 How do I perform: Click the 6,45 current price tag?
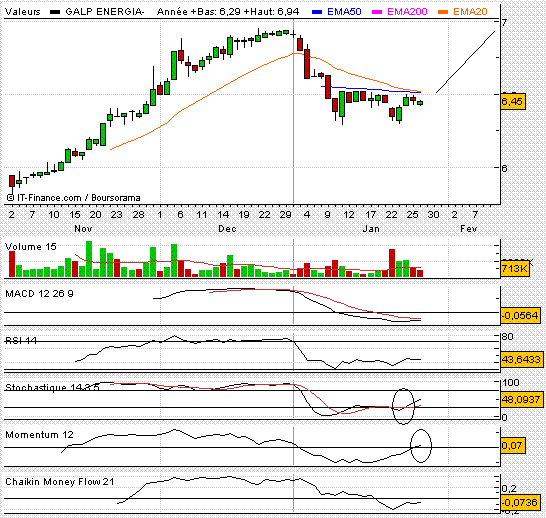(513, 102)
